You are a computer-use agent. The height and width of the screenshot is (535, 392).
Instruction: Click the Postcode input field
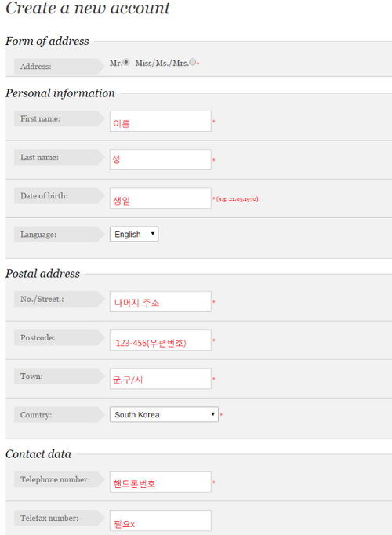click(161, 340)
